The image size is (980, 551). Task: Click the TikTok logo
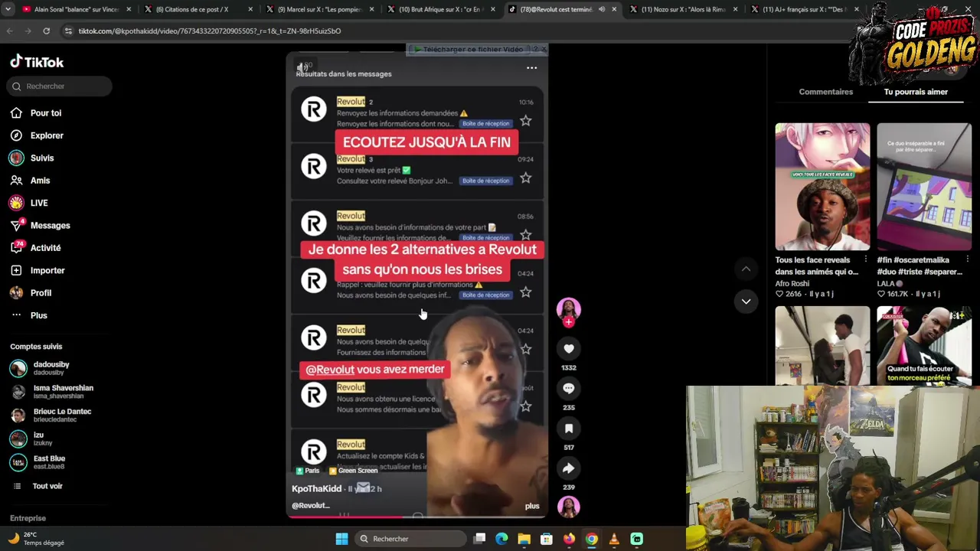pos(37,62)
